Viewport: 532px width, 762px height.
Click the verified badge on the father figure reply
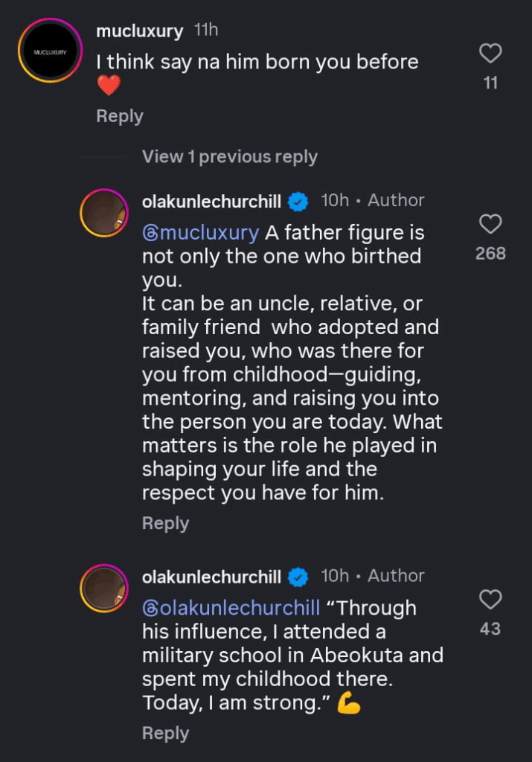[x=298, y=201]
